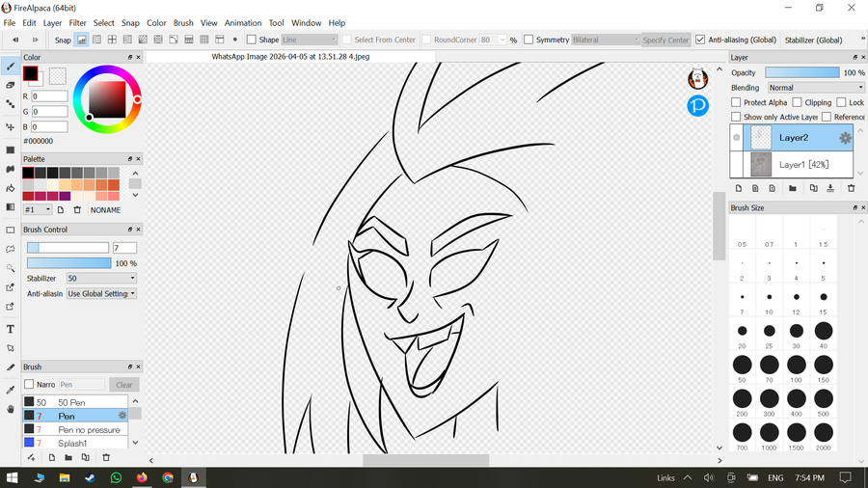This screenshot has width=868, height=488.
Task: Open Layer2 settings gear
Action: click(845, 138)
